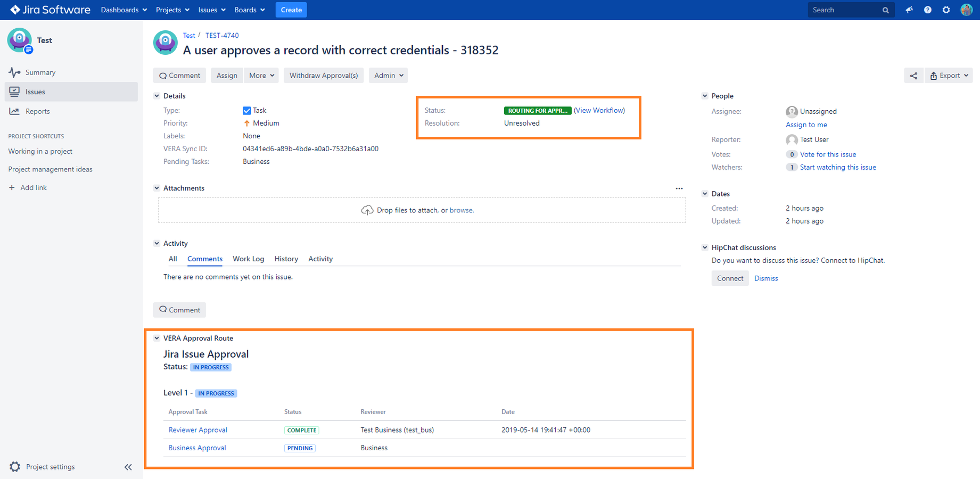The height and width of the screenshot is (479, 980).
Task: Collapse the Attachments section
Action: point(157,188)
